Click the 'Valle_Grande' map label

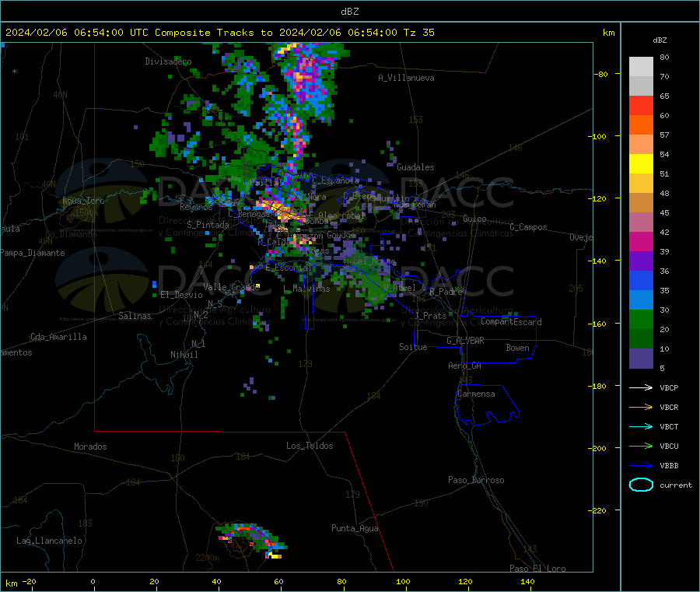point(231,287)
